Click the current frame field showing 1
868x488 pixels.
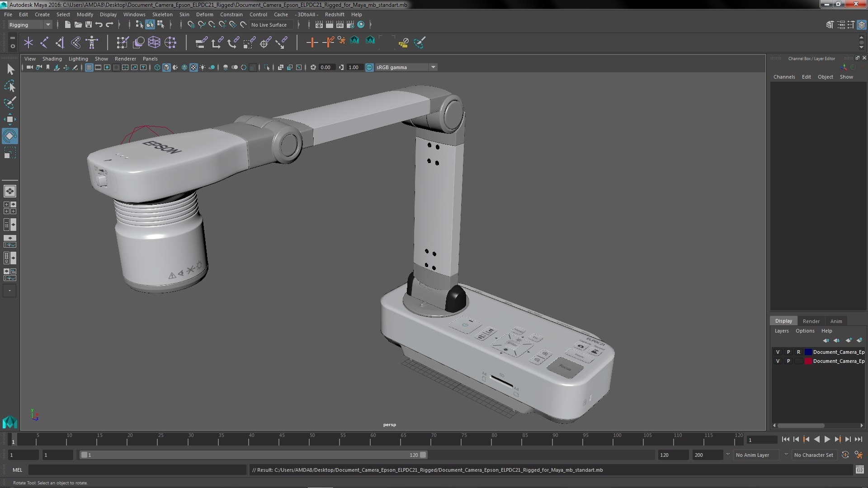point(762,440)
